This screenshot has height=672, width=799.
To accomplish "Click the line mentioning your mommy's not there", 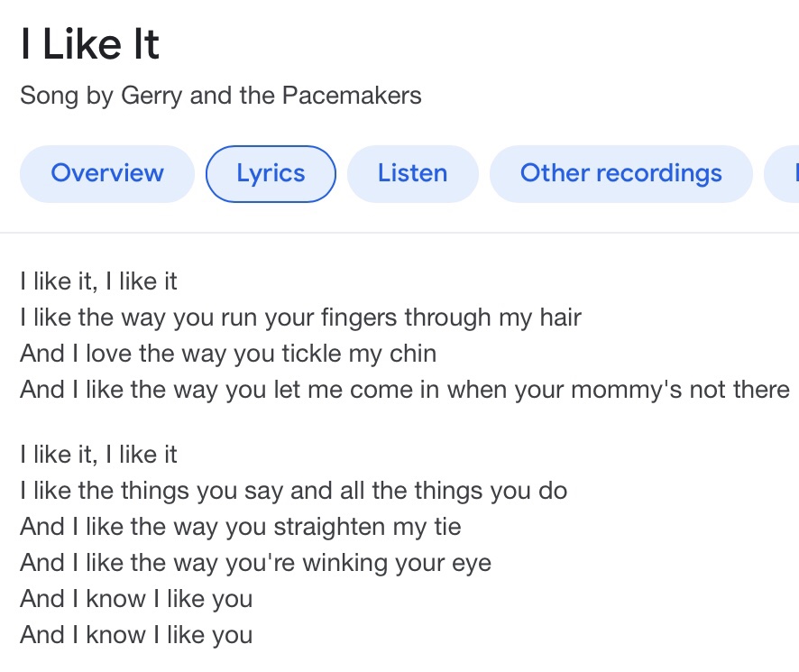I will coord(405,390).
